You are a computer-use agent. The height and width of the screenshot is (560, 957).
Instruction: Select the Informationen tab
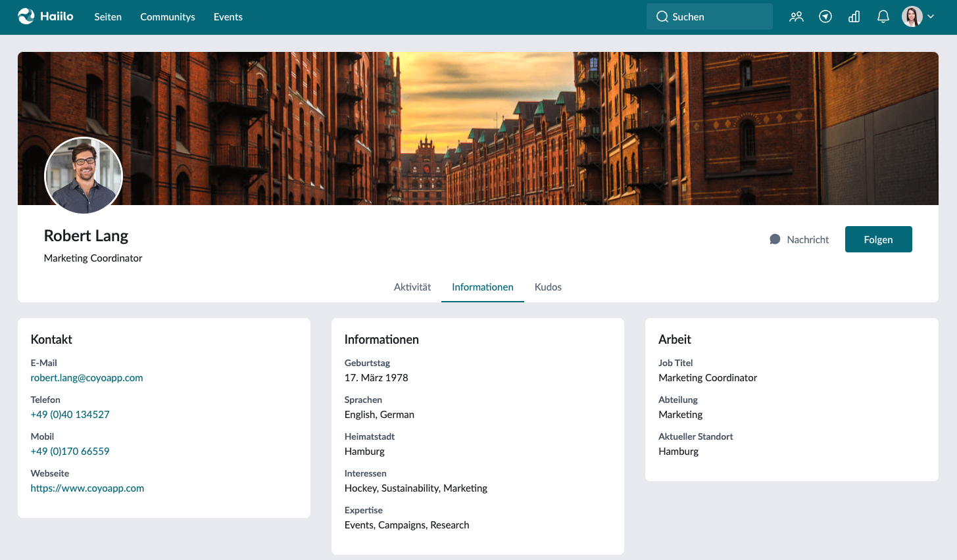coord(483,287)
